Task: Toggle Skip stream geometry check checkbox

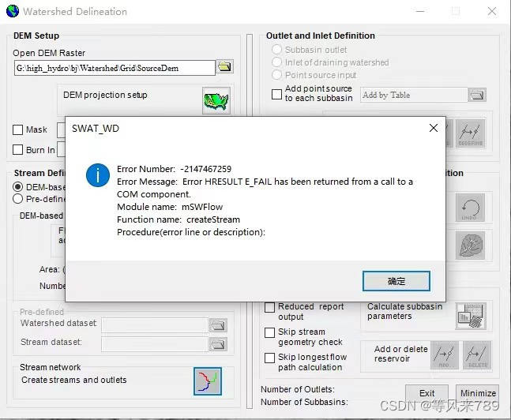Action: (x=269, y=332)
